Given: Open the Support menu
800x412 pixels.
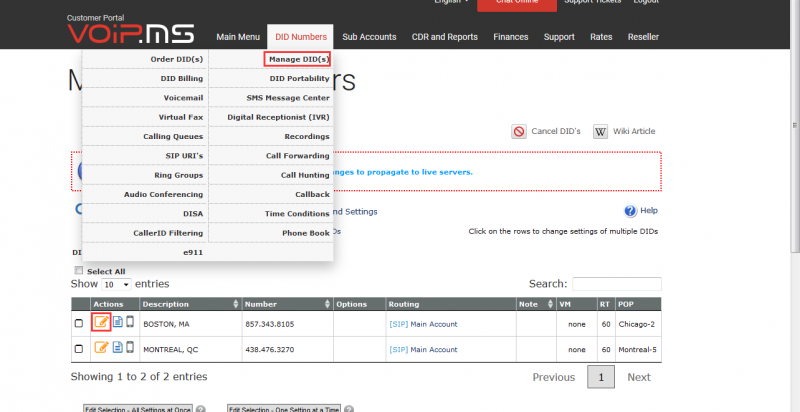Looking at the screenshot, I should (x=559, y=37).
